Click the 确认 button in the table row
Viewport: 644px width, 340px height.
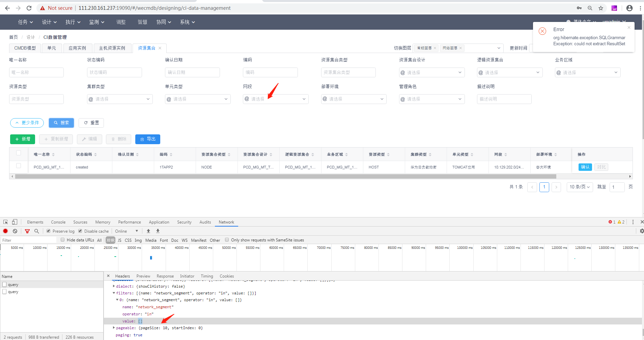[x=585, y=167]
